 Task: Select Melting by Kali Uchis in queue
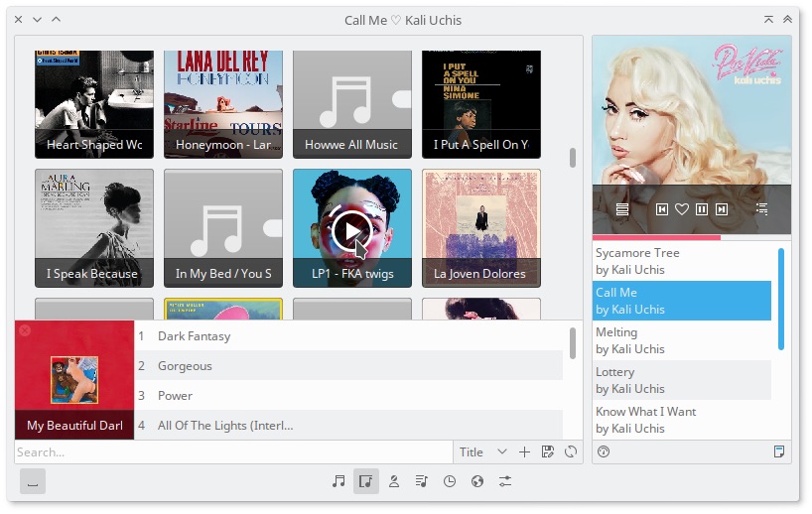[x=683, y=340]
